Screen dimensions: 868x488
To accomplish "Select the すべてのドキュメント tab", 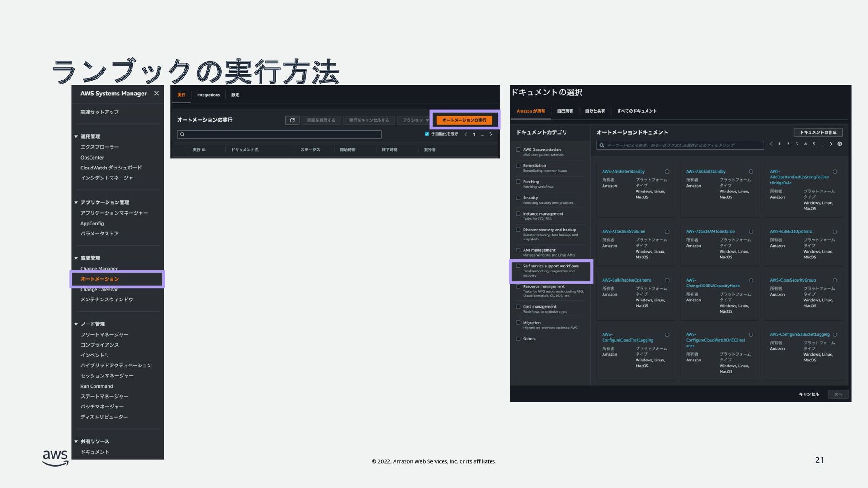I will click(637, 111).
